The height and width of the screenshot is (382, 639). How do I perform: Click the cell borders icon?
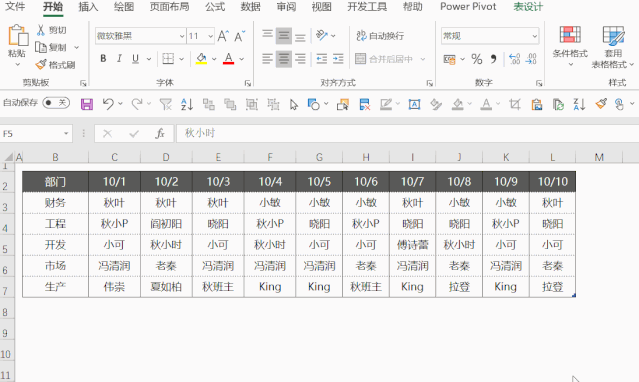[168, 59]
